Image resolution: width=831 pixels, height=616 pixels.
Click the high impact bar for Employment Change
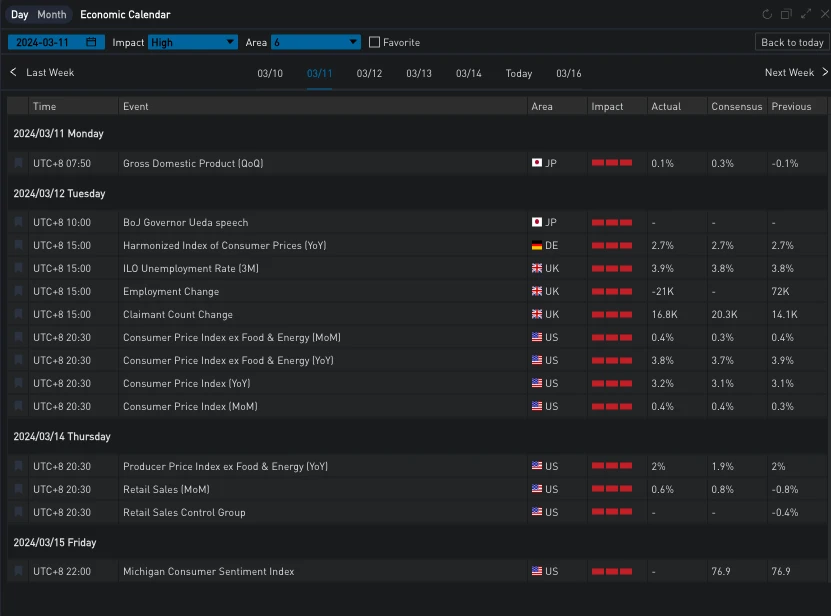point(611,291)
